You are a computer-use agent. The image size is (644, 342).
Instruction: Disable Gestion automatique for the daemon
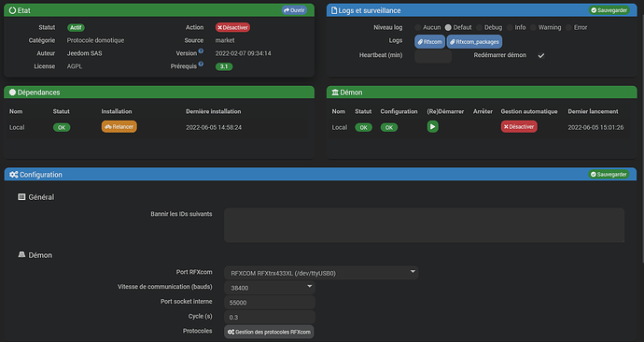point(519,126)
